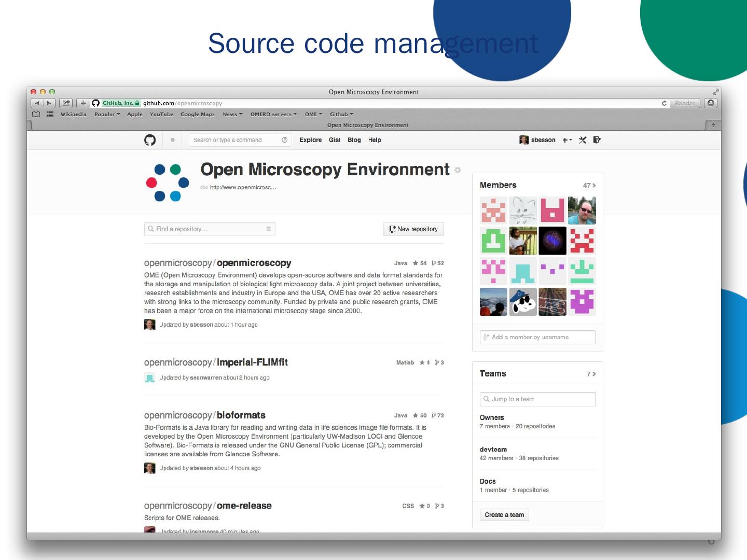Screen dimensions: 747x560
Task: Check the notifications indicator dot
Action: tap(173, 140)
